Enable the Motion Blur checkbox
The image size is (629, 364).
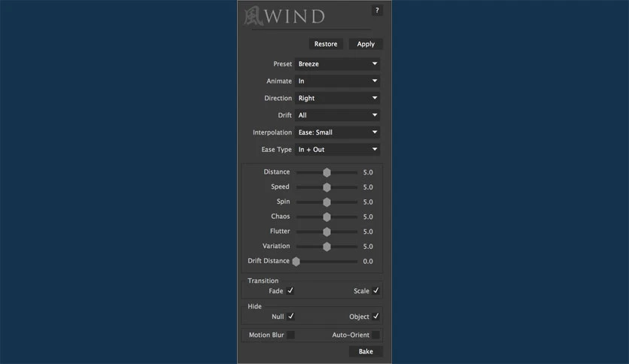[x=291, y=335]
